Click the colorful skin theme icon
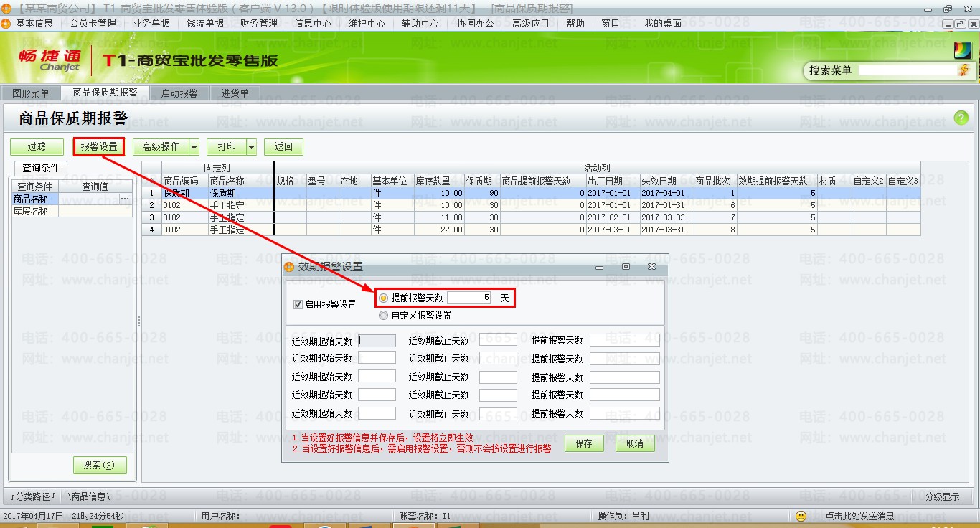 [x=961, y=50]
